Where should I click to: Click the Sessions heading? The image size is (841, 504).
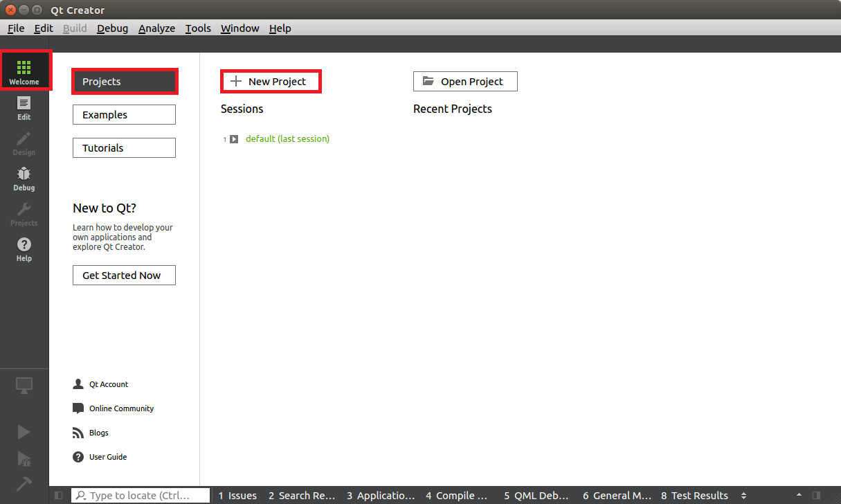242,109
